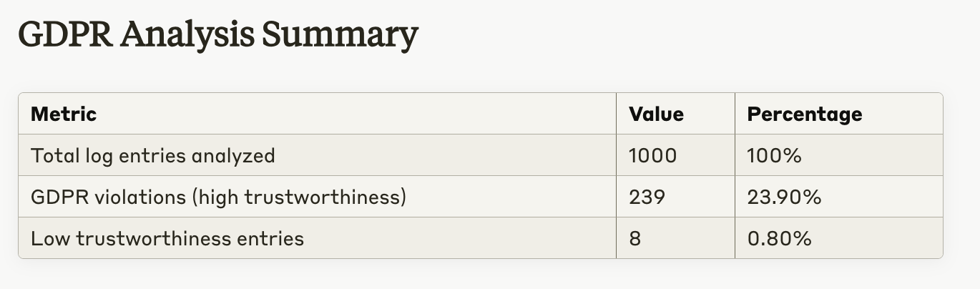980x289 pixels.
Task: Click the word "GDPR" in the page heading
Action: [64, 34]
